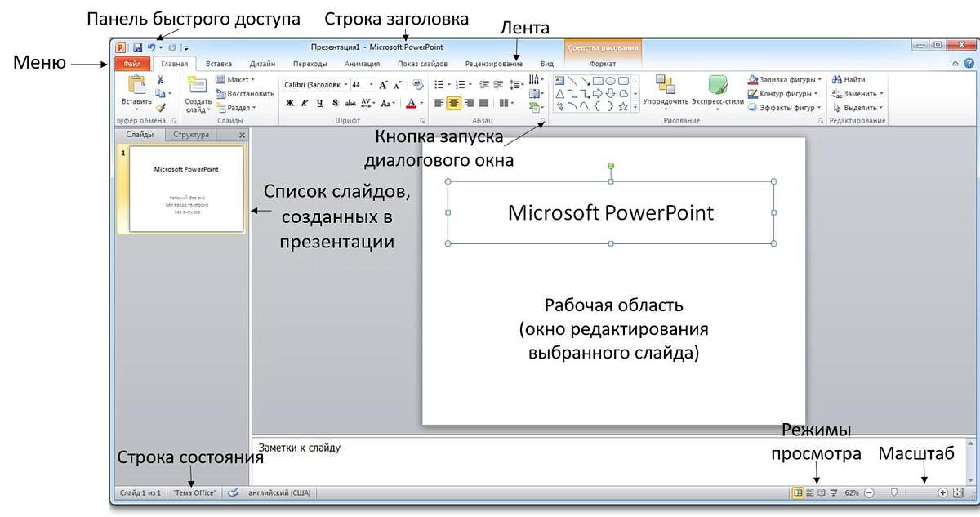Increase list indent level
980x517 pixels.
tap(498, 84)
